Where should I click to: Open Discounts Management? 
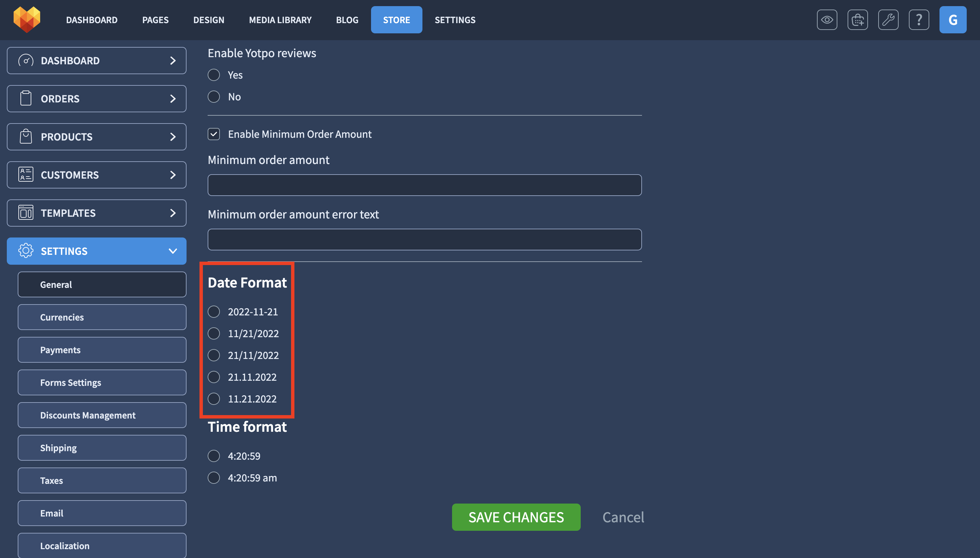pyautogui.click(x=102, y=415)
